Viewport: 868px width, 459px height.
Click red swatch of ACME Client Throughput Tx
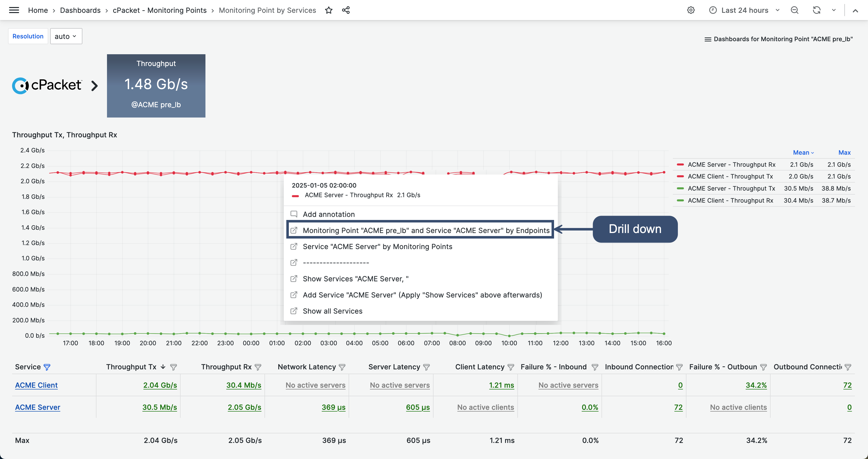(680, 176)
